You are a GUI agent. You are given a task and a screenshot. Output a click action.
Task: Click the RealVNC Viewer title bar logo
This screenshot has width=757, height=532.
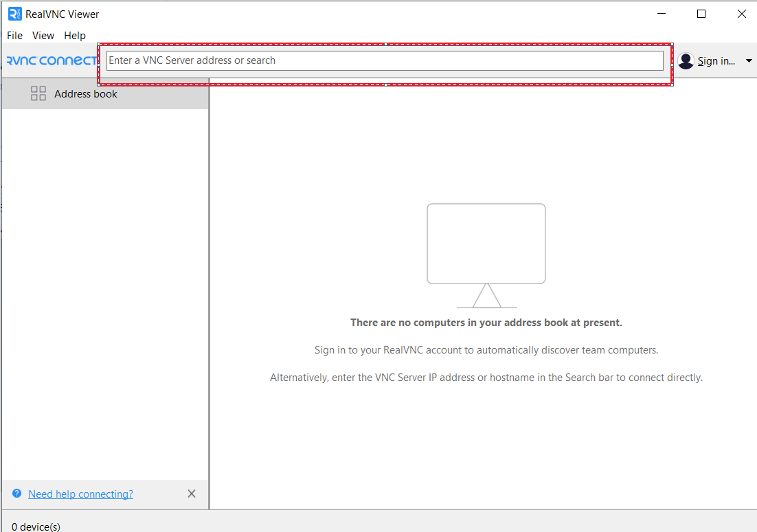point(15,14)
